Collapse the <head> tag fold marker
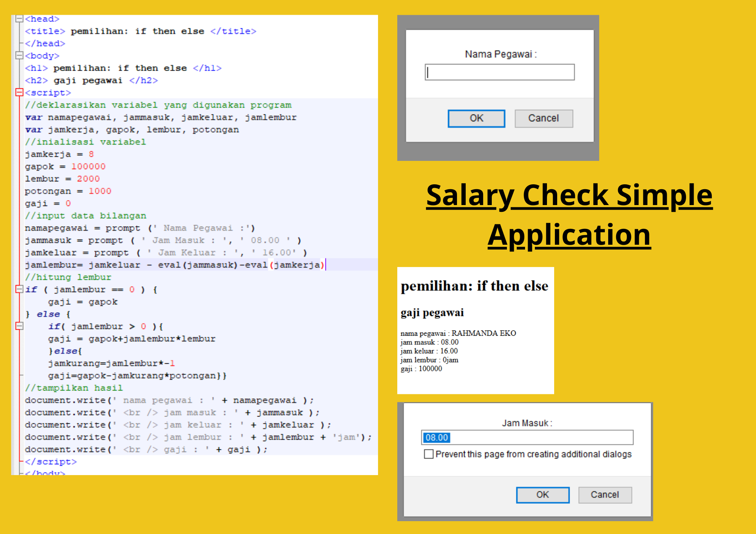This screenshot has width=756, height=534. 19,19
